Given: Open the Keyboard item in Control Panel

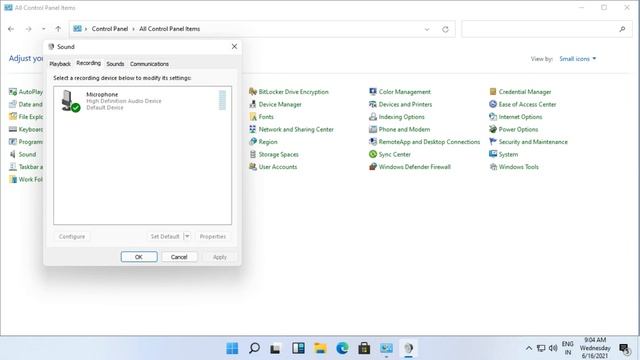Looking at the screenshot, I should pos(26,129).
